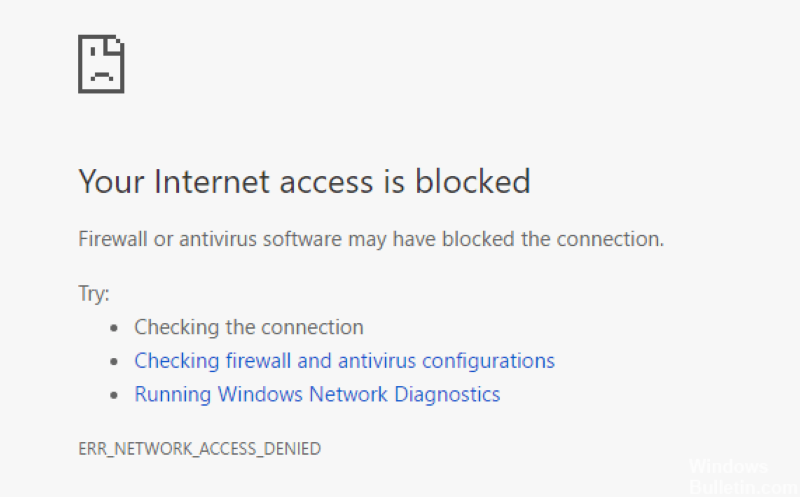The width and height of the screenshot is (800, 497).
Task: Open the Running Windows Network Diagnostics link
Action: 317,395
